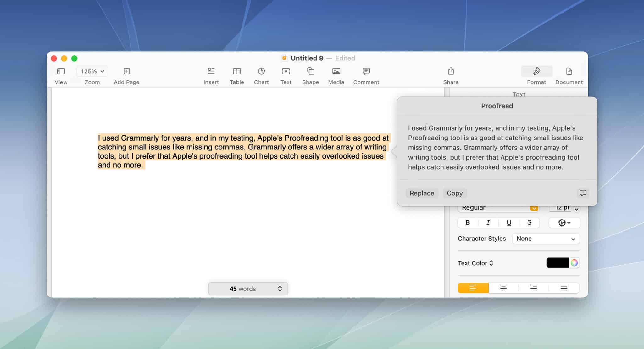Click inside the highlighted document paragraph
Screen dimensions: 644x349
tap(243, 151)
